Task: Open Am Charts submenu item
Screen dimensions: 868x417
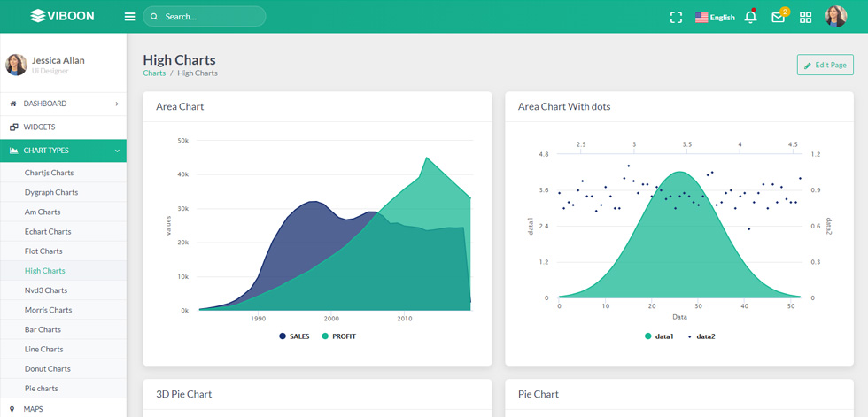Action: [63, 212]
